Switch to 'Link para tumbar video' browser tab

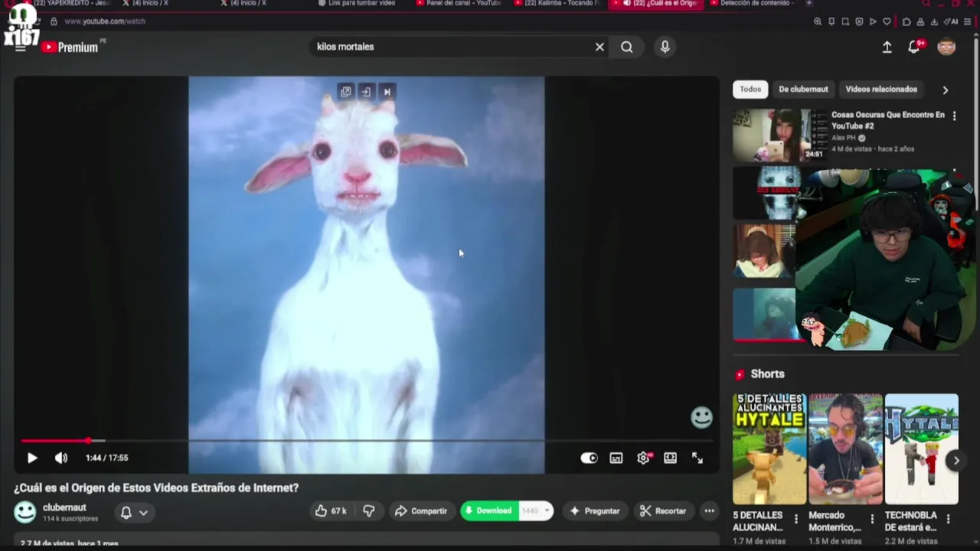tap(358, 3)
